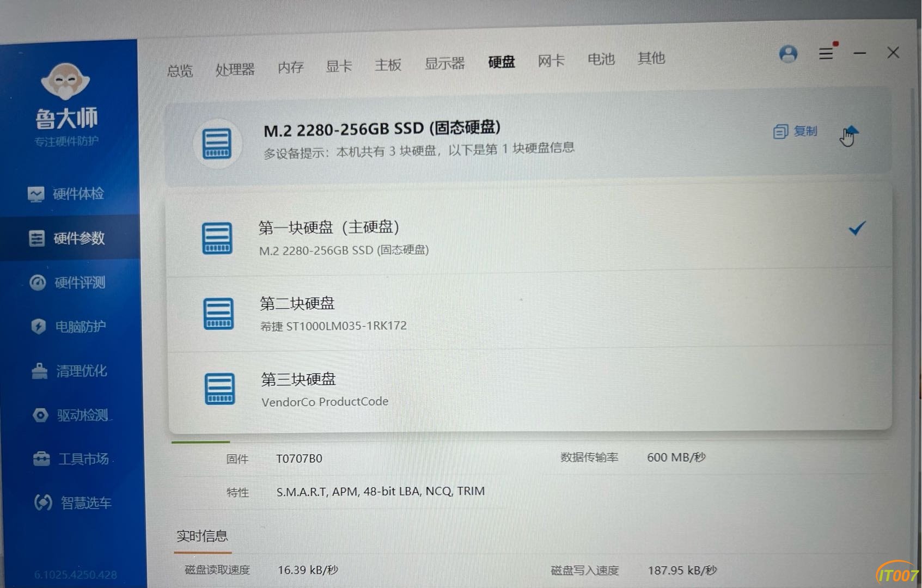Switch to 总览 tab
922x588 pixels.
(x=180, y=71)
